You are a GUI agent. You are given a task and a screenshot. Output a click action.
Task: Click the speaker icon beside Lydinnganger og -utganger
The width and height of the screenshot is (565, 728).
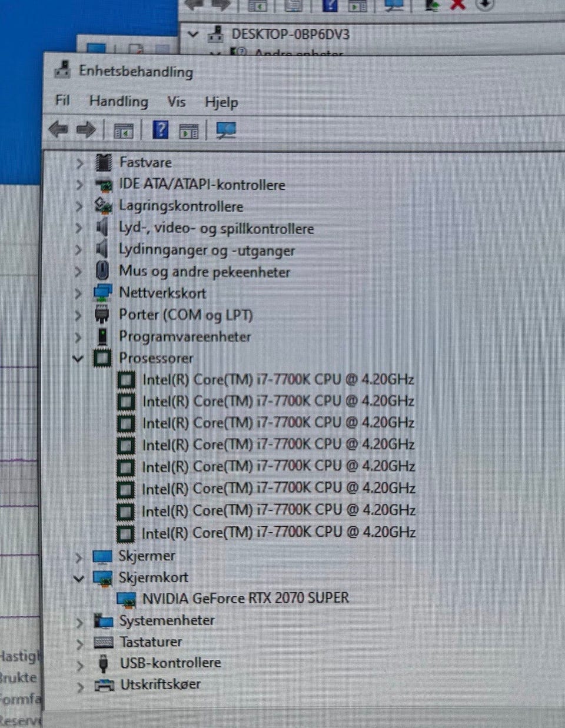pyautogui.click(x=103, y=249)
